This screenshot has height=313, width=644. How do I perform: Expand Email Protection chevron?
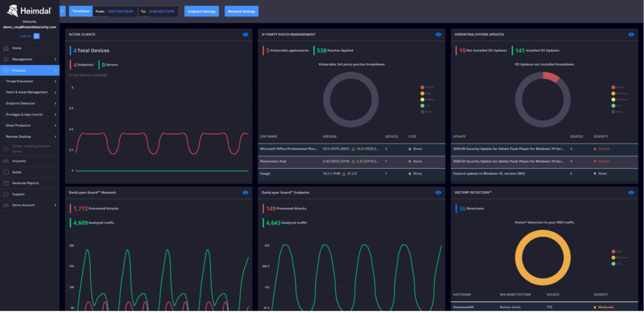[x=55, y=125]
